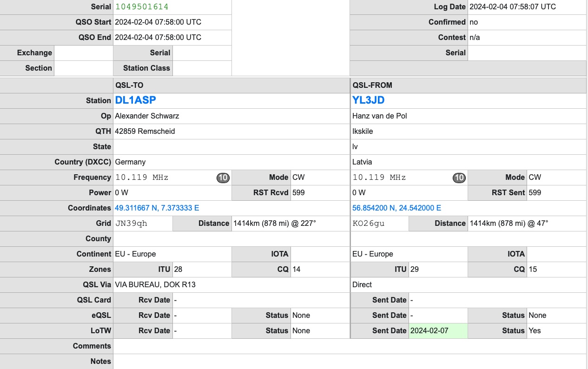Open coordinates link 56.854200 N, 24.542000 E
The image size is (588, 369).
click(396, 208)
